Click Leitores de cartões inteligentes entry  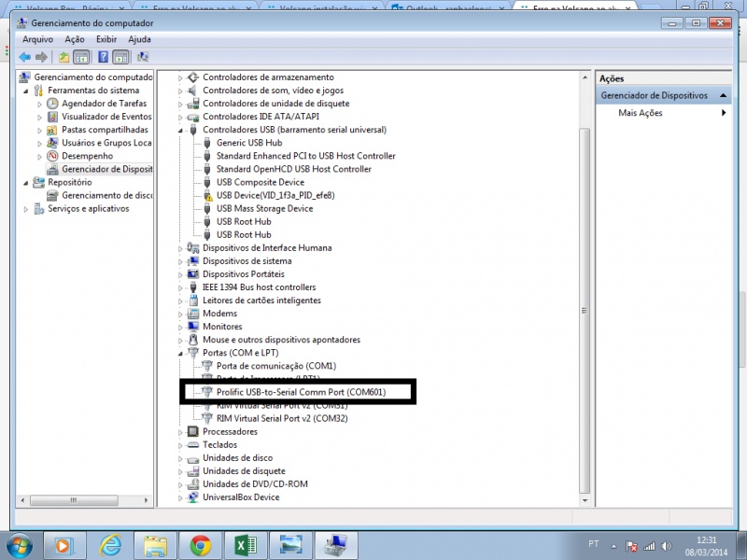(x=262, y=301)
